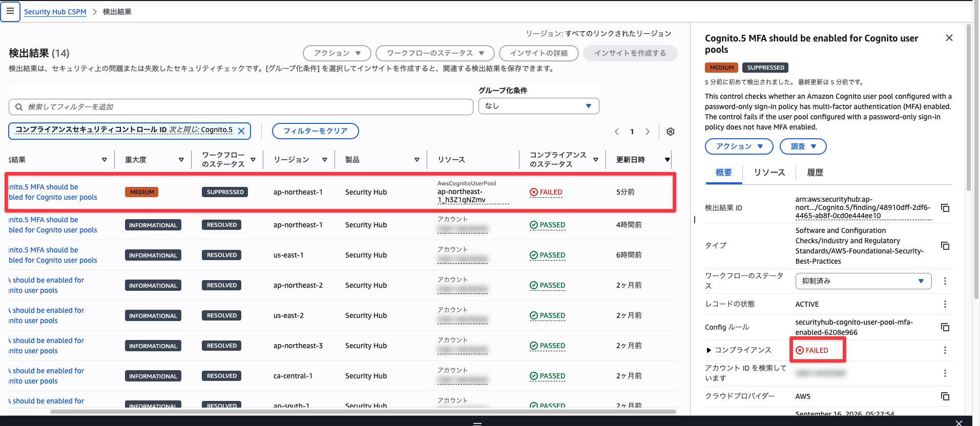This screenshot has width=980, height=426.
Task: Click the ACTIVE record state value
Action: pos(807,304)
